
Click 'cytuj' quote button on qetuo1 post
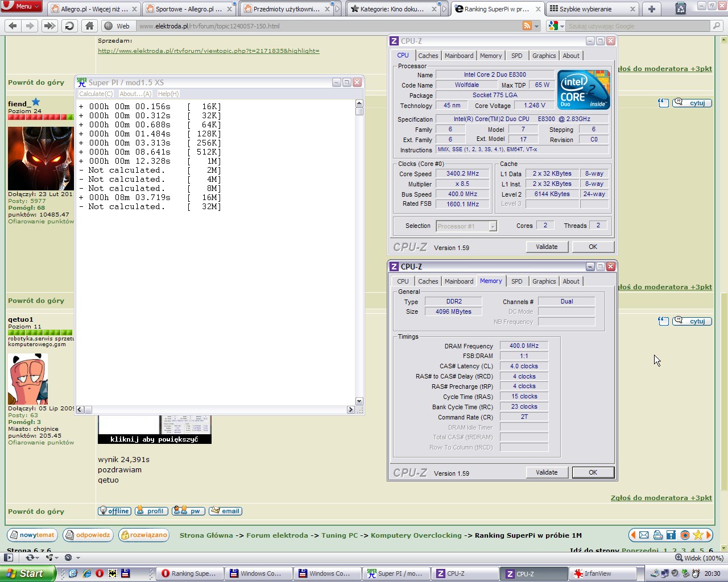pos(692,321)
